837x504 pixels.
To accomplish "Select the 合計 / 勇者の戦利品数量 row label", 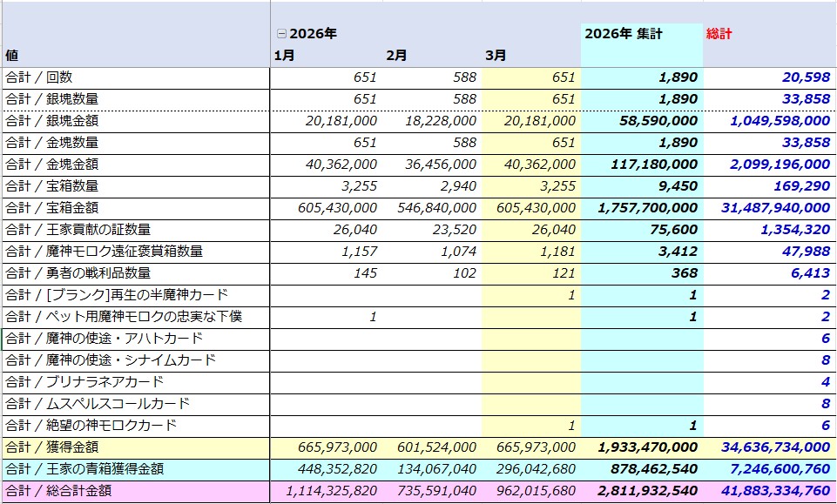I will [x=78, y=273].
